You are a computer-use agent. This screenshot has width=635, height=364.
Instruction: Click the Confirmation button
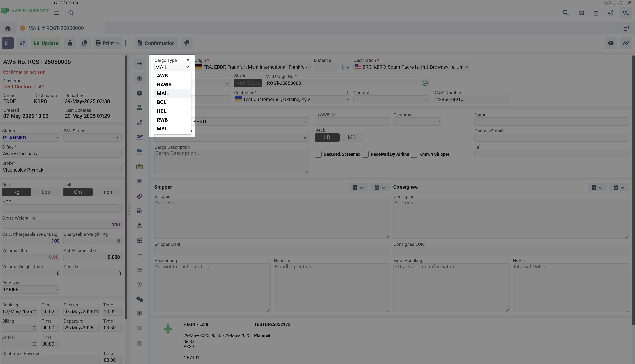coord(156,43)
